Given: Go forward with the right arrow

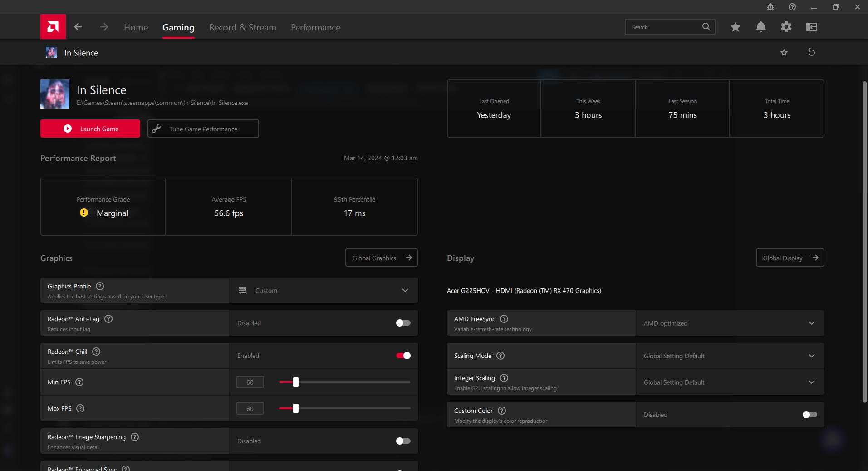Looking at the screenshot, I should coord(104,27).
